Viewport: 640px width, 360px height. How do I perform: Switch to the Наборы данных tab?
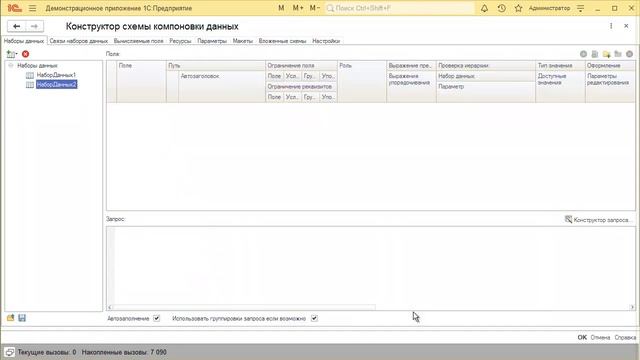tap(24, 41)
